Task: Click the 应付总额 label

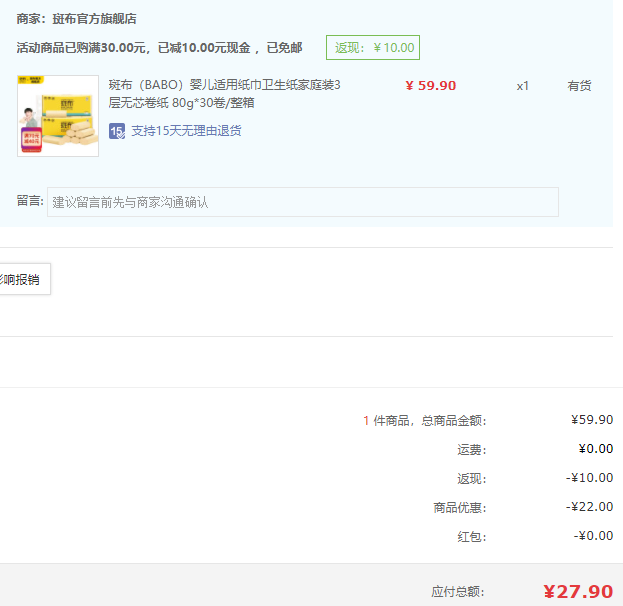Action: pos(458,592)
